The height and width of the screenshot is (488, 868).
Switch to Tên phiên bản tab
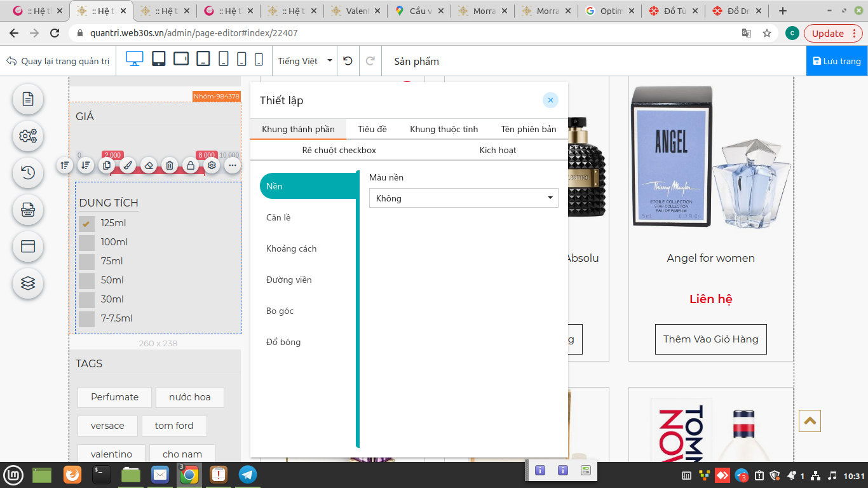529,129
